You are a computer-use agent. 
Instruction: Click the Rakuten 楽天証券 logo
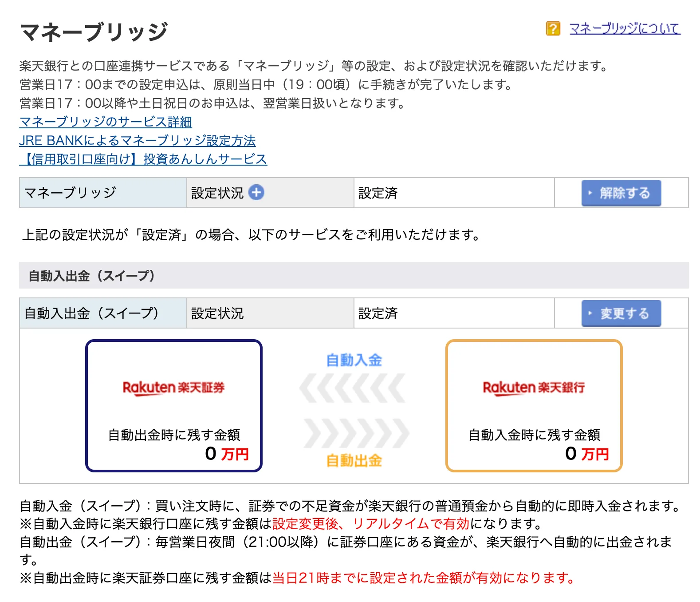point(173,388)
